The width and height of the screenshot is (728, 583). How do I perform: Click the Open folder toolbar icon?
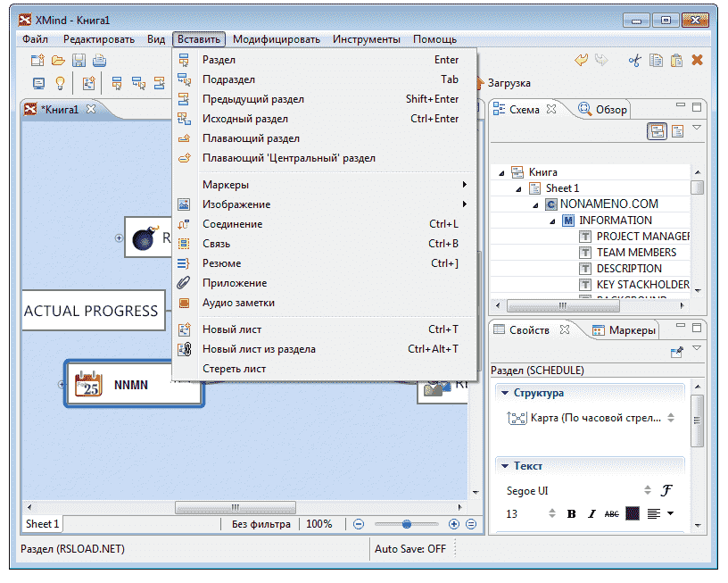point(58,61)
